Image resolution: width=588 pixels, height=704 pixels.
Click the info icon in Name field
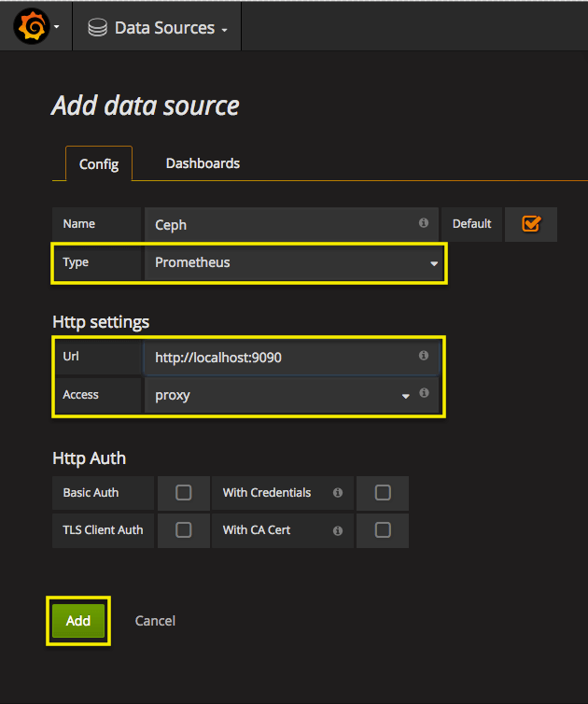(424, 223)
